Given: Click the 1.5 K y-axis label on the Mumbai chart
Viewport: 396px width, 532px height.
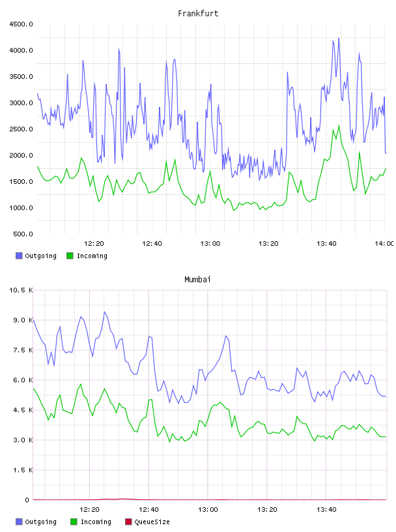Looking at the screenshot, I should [23, 470].
